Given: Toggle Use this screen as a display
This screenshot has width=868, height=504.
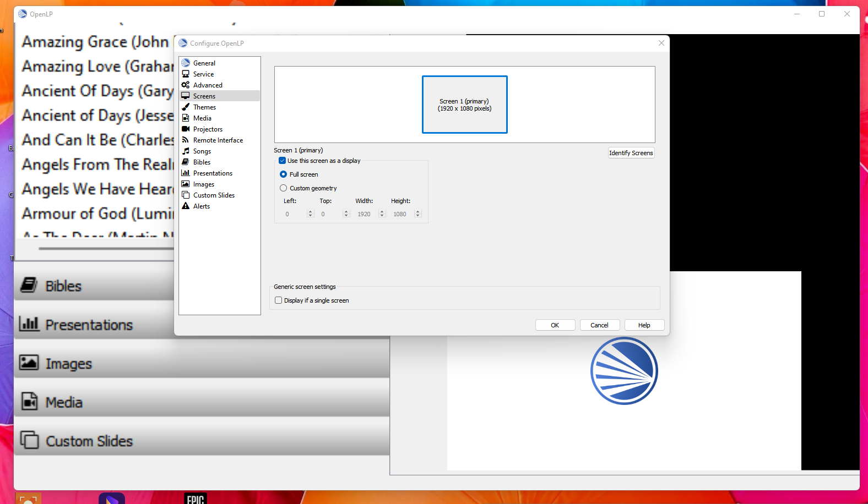Looking at the screenshot, I should [282, 161].
